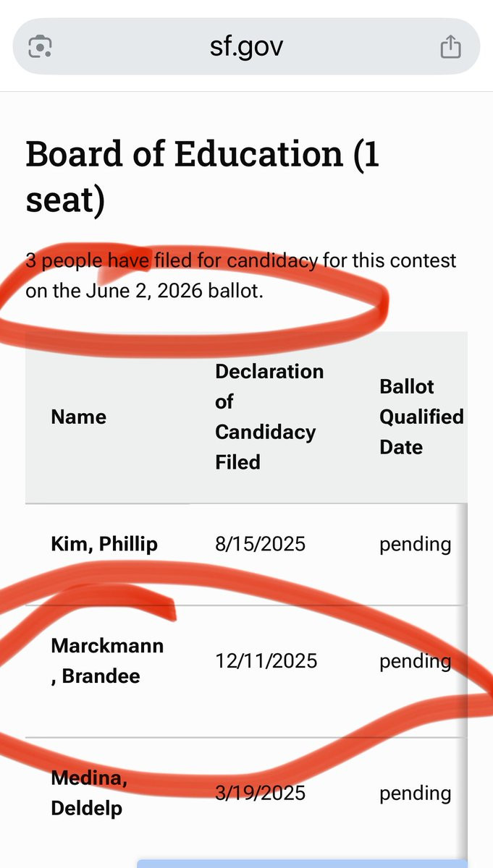Select the Declaration of Candidacy Filed header

click(x=269, y=417)
